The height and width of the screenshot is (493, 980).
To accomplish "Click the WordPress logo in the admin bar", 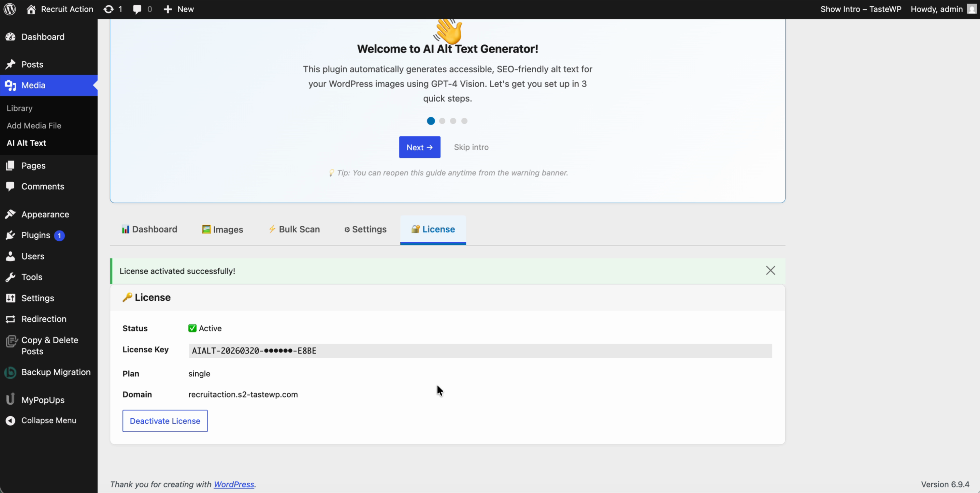I will (9, 9).
